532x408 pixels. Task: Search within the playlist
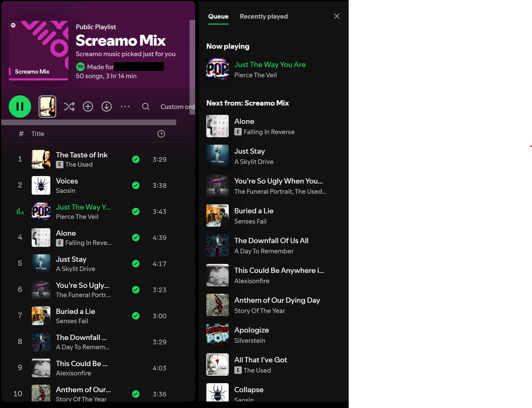coord(145,107)
